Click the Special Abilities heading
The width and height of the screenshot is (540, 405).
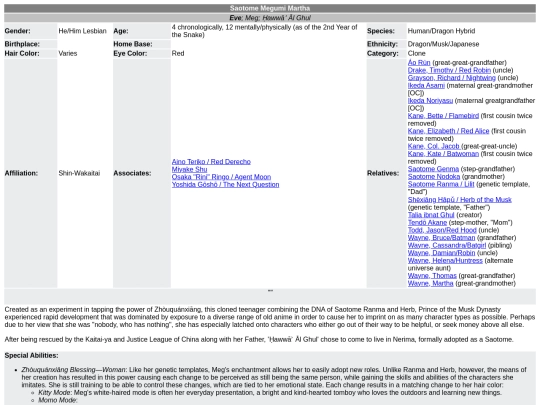pyautogui.click(x=31, y=355)
